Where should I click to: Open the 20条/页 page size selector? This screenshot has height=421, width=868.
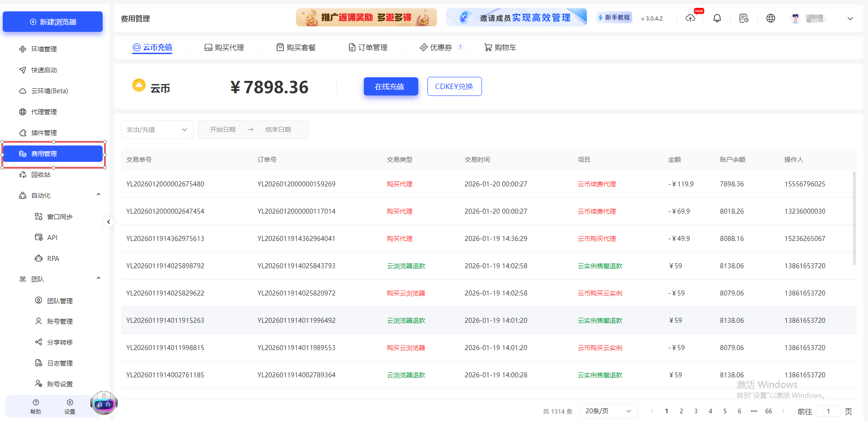click(608, 411)
